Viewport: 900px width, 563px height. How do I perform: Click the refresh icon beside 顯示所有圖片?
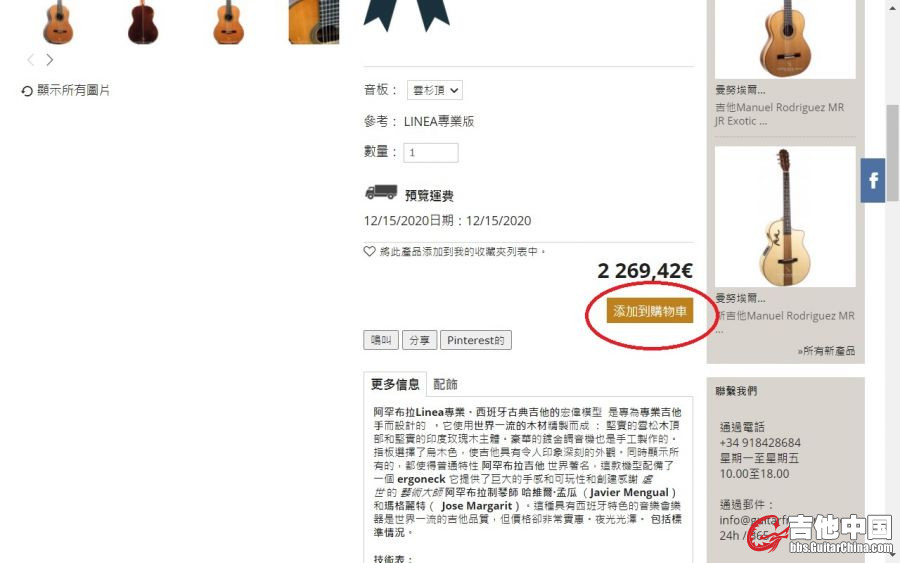click(27, 91)
